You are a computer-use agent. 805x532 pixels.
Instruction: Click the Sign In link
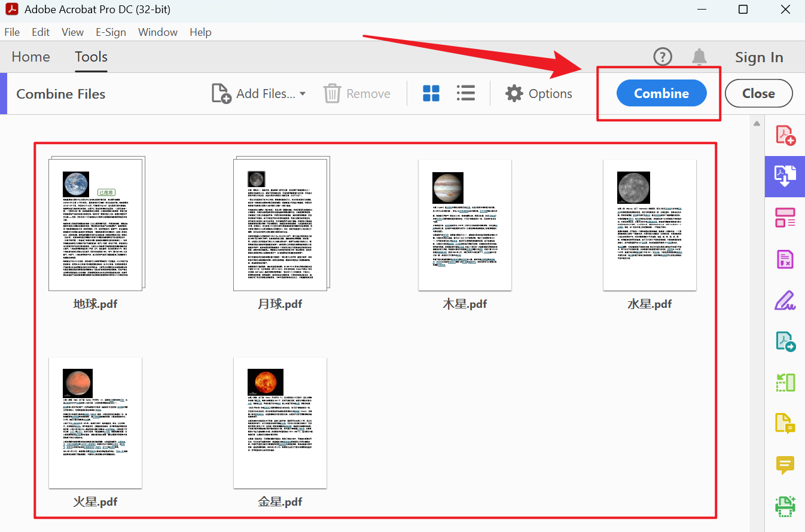tap(759, 57)
